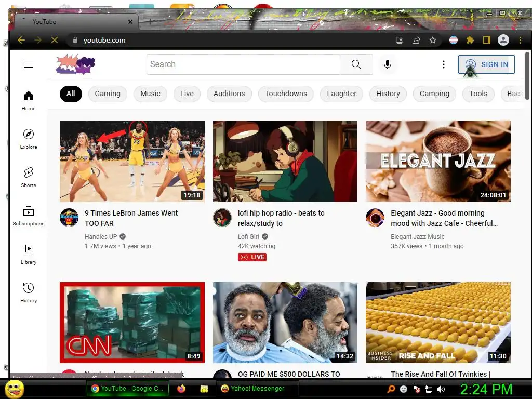Image resolution: width=532 pixels, height=399 pixels.
Task: Click the red LIVE badge
Action: coord(252,257)
